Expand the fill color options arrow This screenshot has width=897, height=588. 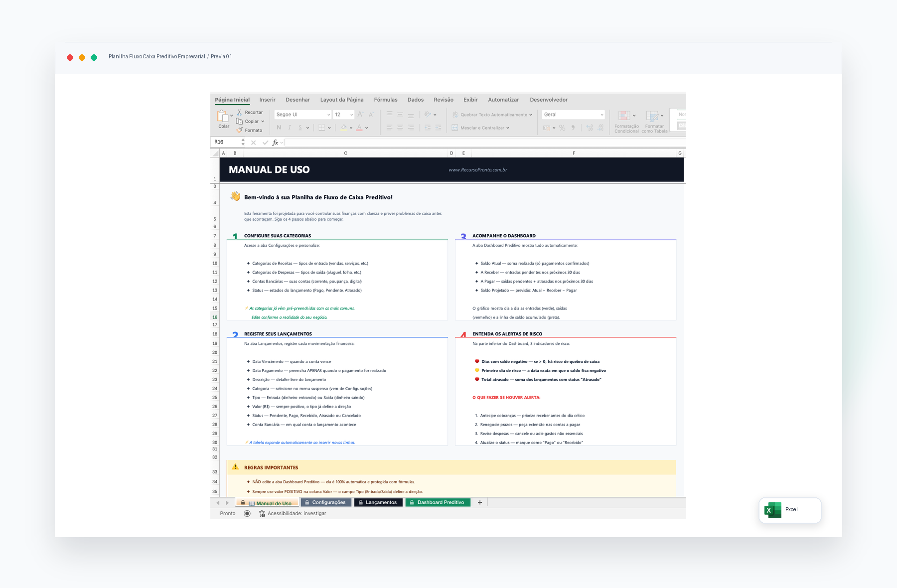click(x=351, y=128)
